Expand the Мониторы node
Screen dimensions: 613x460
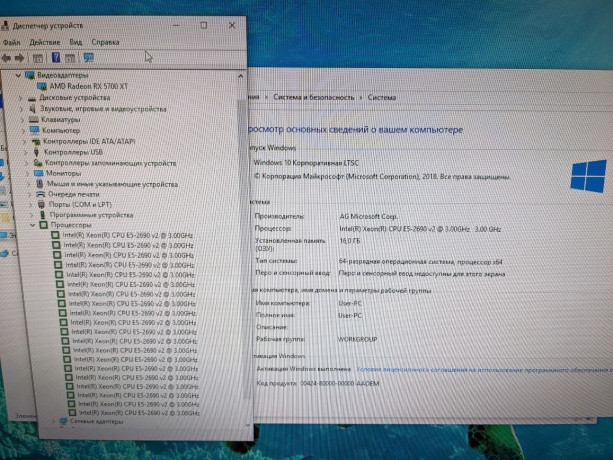coord(28,174)
